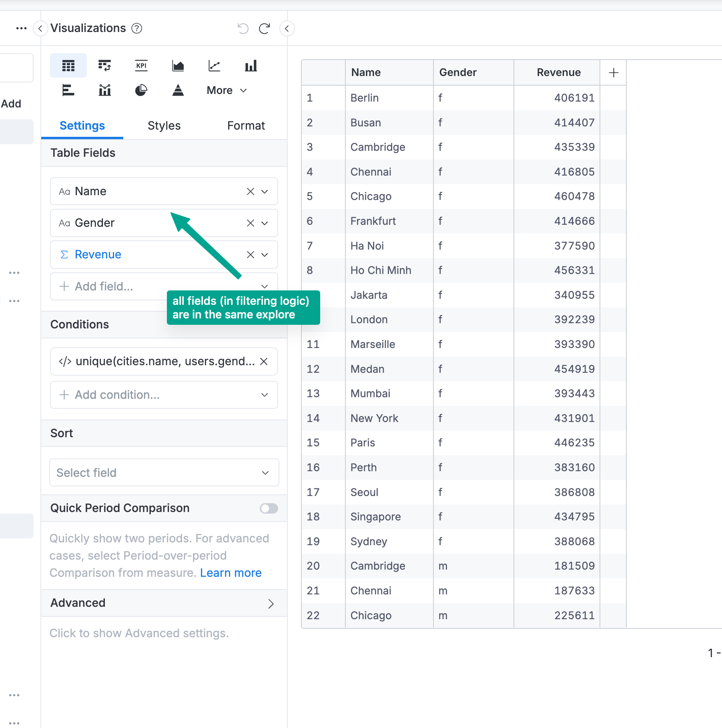The height and width of the screenshot is (728, 722).
Task: Click the redo arrow icon
Action: point(264,28)
